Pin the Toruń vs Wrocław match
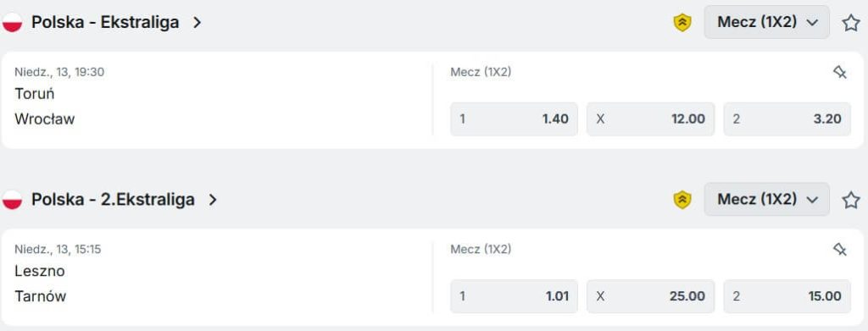The width and height of the screenshot is (868, 331). [840, 72]
